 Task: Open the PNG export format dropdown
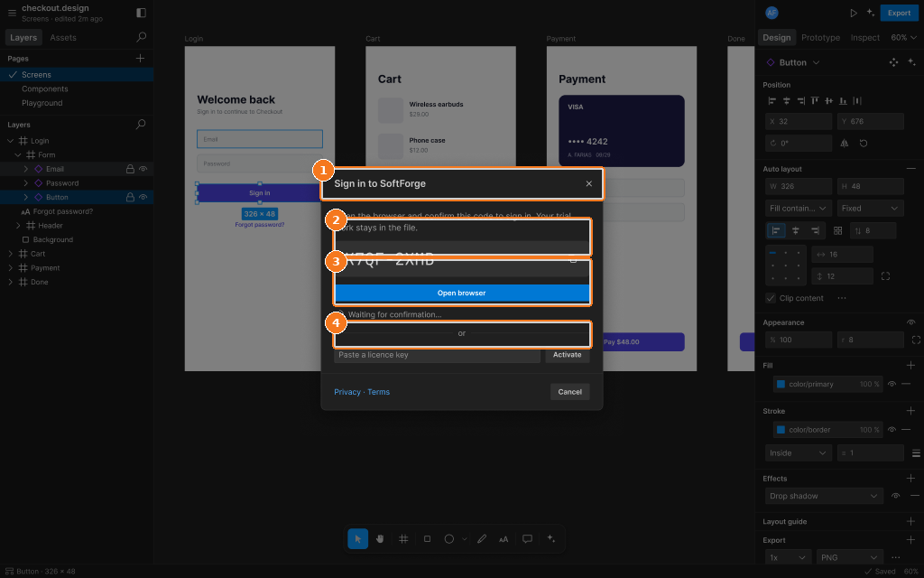click(849, 557)
